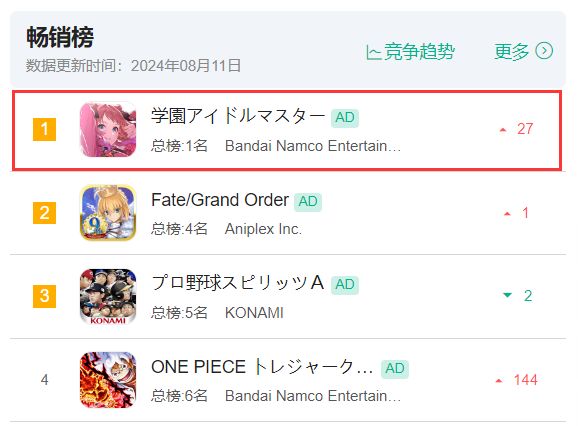Open the 学園アイドルマスター title link
This screenshot has width=578, height=426.
point(238,116)
